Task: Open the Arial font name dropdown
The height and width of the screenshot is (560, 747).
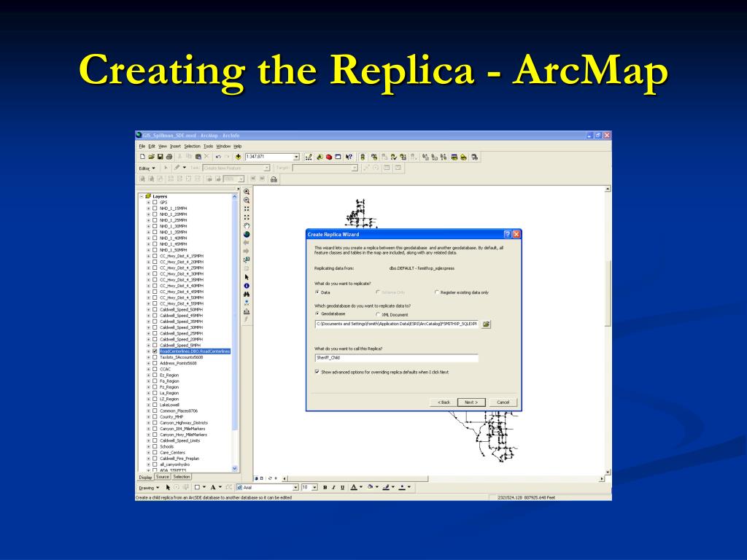Action: [x=295, y=488]
